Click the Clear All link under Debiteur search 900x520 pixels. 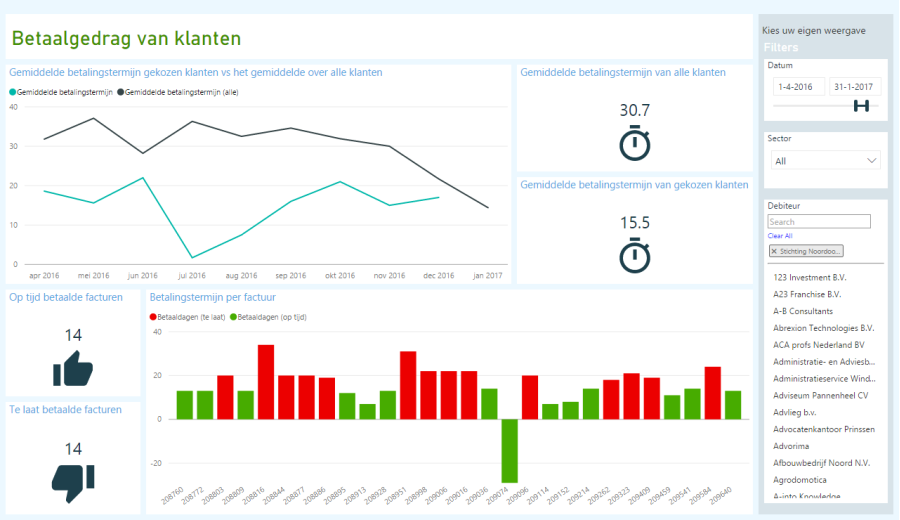pos(781,236)
